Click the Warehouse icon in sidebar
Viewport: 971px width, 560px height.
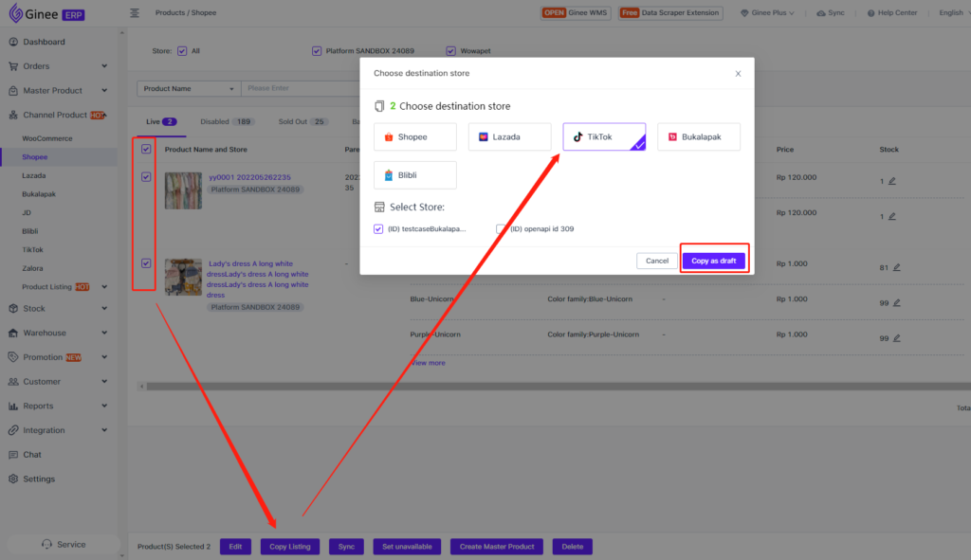13,333
